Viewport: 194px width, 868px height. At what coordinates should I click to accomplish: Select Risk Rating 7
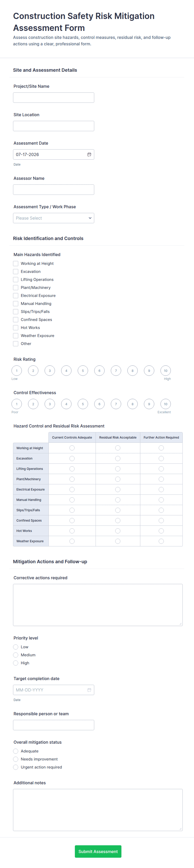(x=116, y=371)
